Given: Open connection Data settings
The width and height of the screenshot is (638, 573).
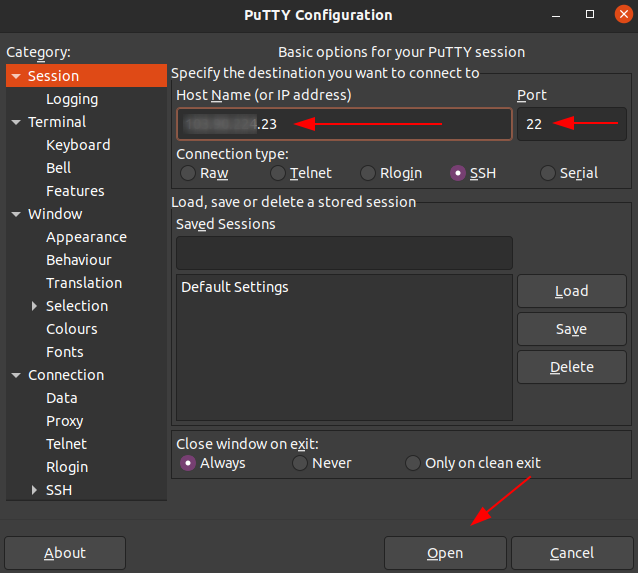Looking at the screenshot, I should [x=62, y=398].
